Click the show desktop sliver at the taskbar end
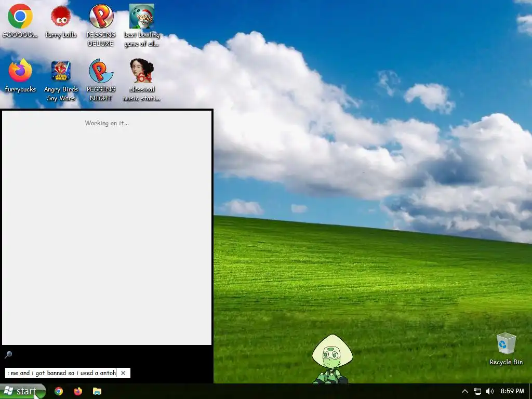This screenshot has height=399, width=532. (530, 391)
